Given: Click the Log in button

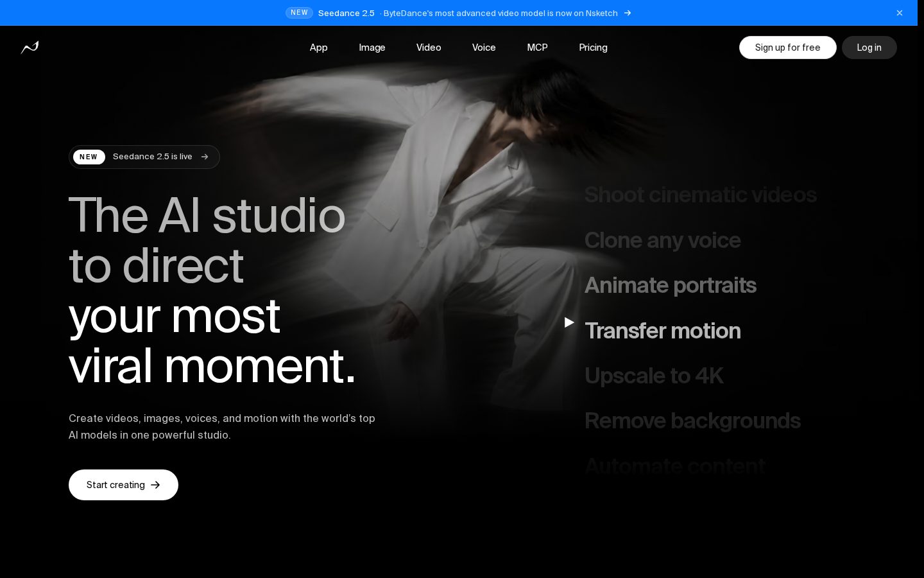Looking at the screenshot, I should pos(869,48).
